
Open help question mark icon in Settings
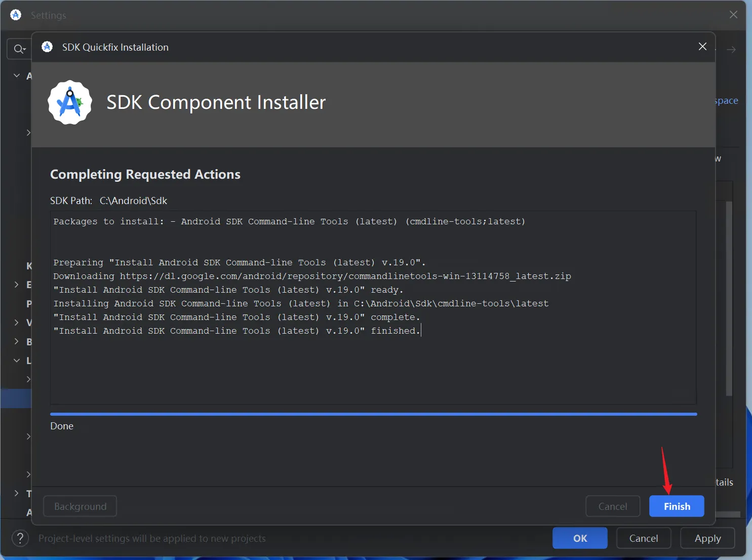click(20, 538)
